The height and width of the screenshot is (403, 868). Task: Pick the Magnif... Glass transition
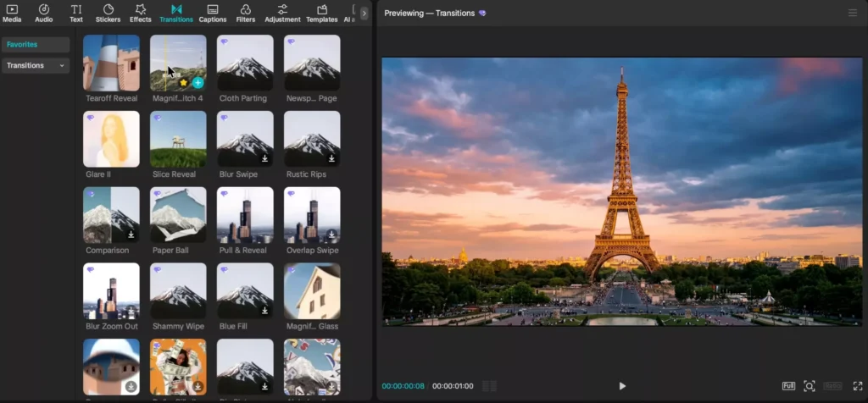pyautogui.click(x=312, y=290)
